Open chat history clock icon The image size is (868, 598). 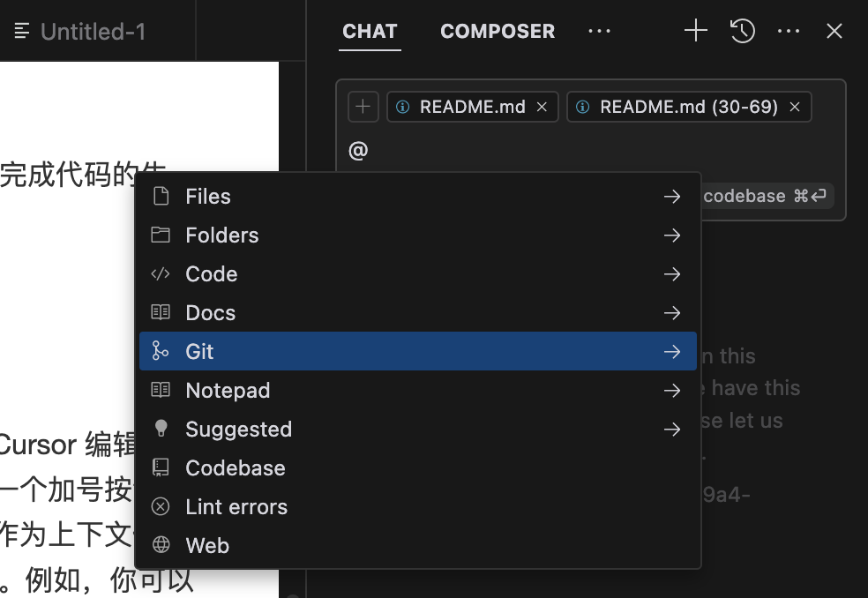click(x=743, y=31)
